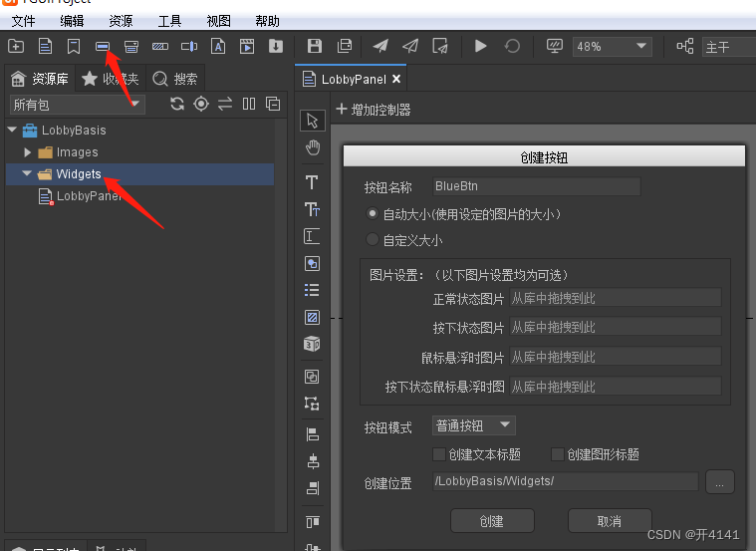
Task: Select custom size radio option
Action: (372, 239)
